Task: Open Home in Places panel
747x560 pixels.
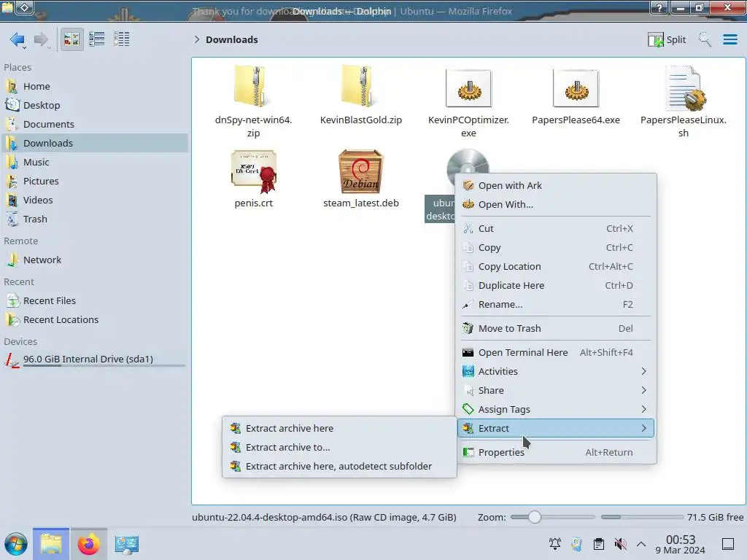Action: click(x=96, y=86)
